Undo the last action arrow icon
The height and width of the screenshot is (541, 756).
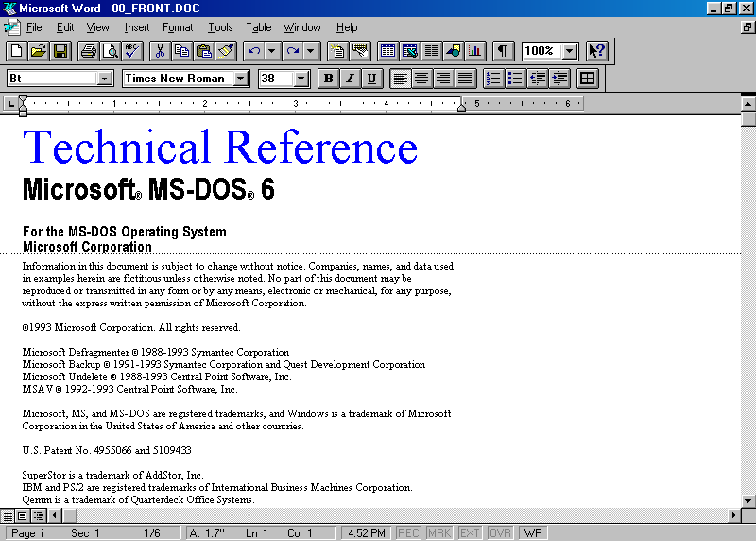[x=253, y=51]
